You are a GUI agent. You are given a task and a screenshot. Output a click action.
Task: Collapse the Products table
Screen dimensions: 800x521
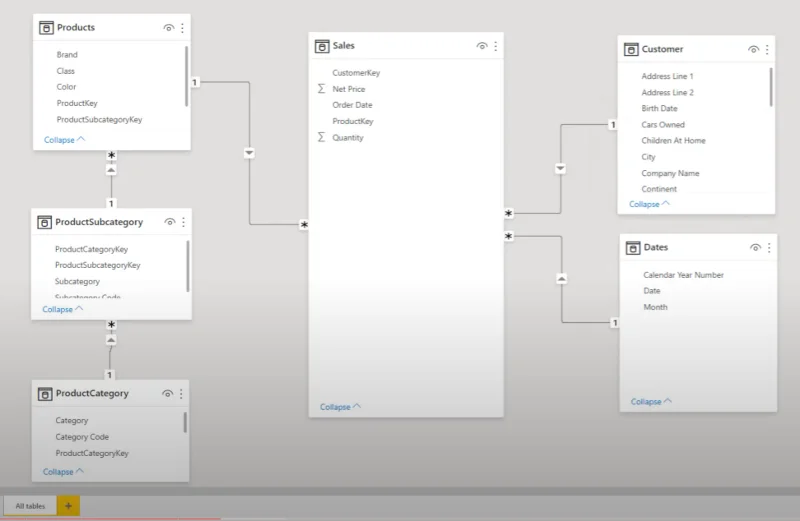point(64,140)
